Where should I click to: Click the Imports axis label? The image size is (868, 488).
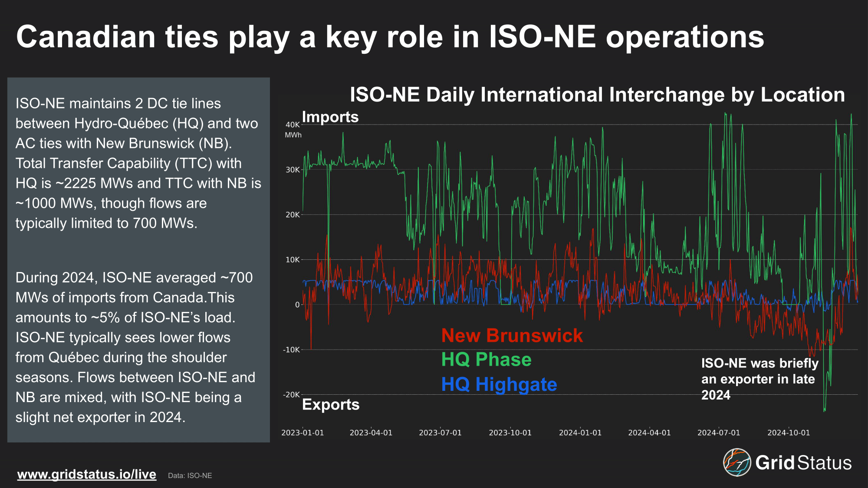click(330, 117)
